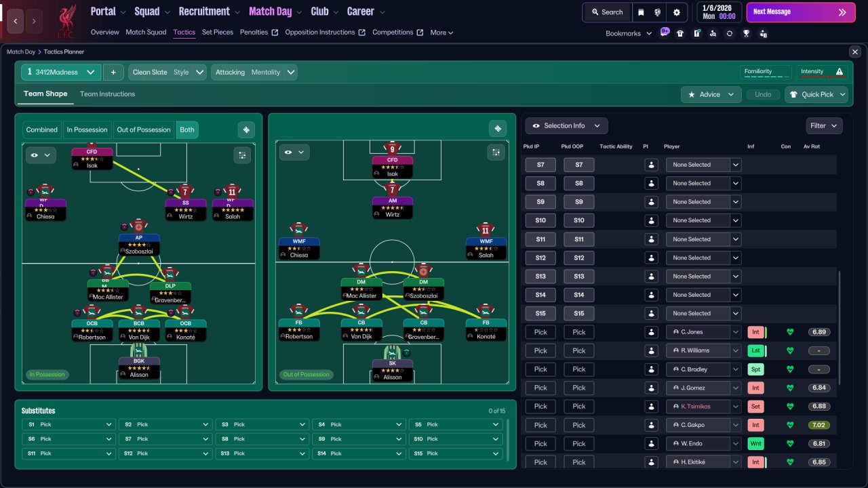This screenshot has width=868, height=488.
Task: Go forward using the right arrow button
Action: pyautogui.click(x=34, y=21)
